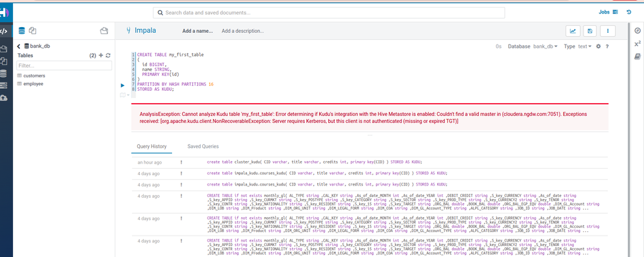
Task: Click the Tables heading in assist panel
Action: [26, 55]
